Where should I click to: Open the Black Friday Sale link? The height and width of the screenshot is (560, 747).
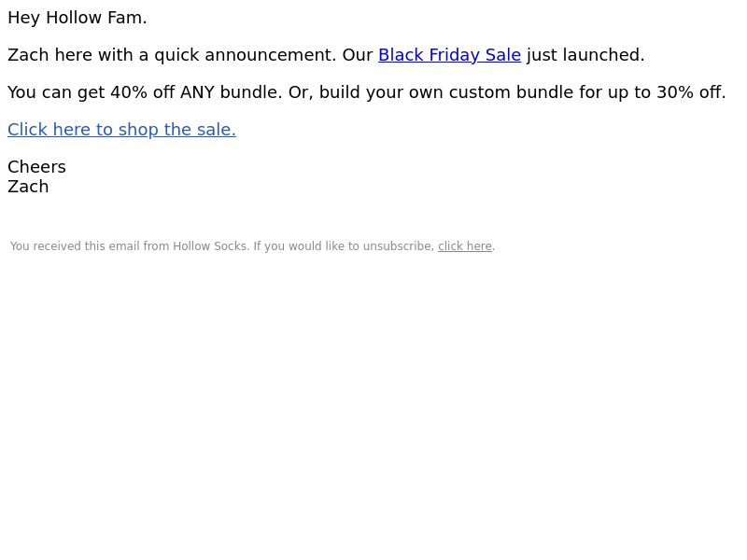pos(449,55)
